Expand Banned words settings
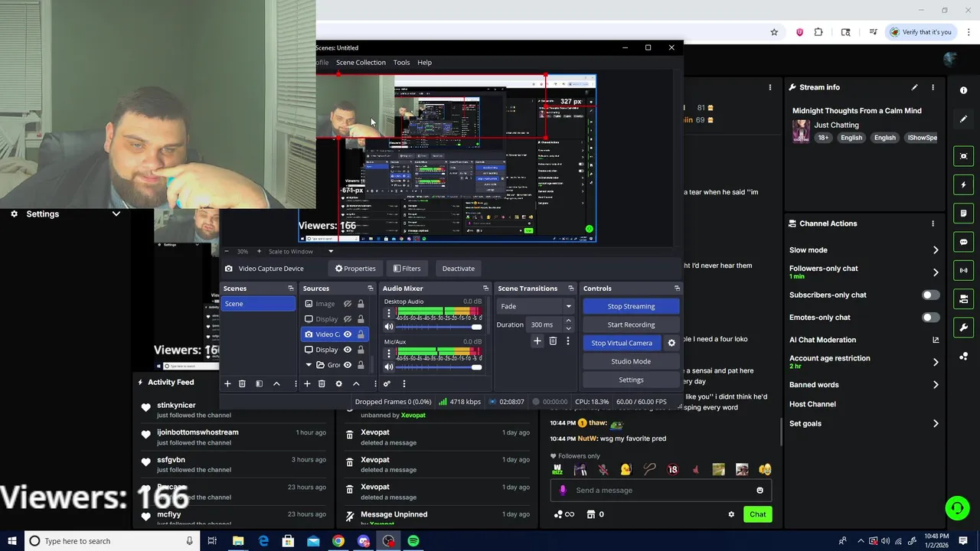Viewport: 980px width, 551px height. point(936,385)
